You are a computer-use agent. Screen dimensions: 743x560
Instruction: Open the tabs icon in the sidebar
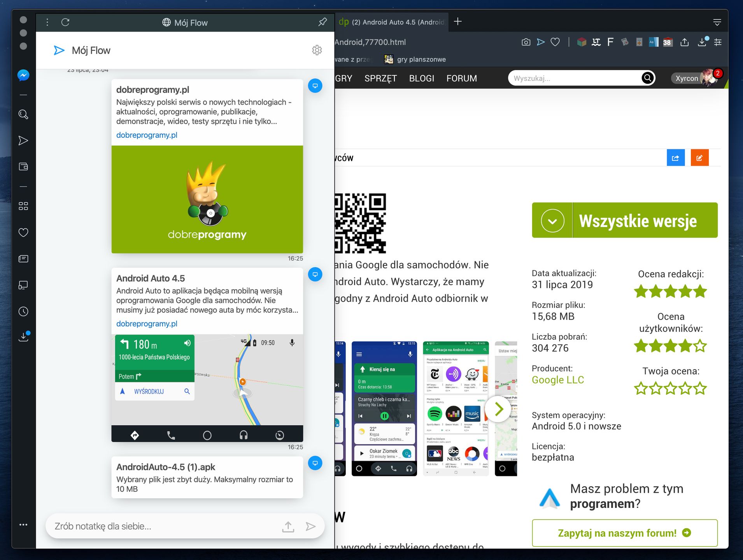point(23,285)
